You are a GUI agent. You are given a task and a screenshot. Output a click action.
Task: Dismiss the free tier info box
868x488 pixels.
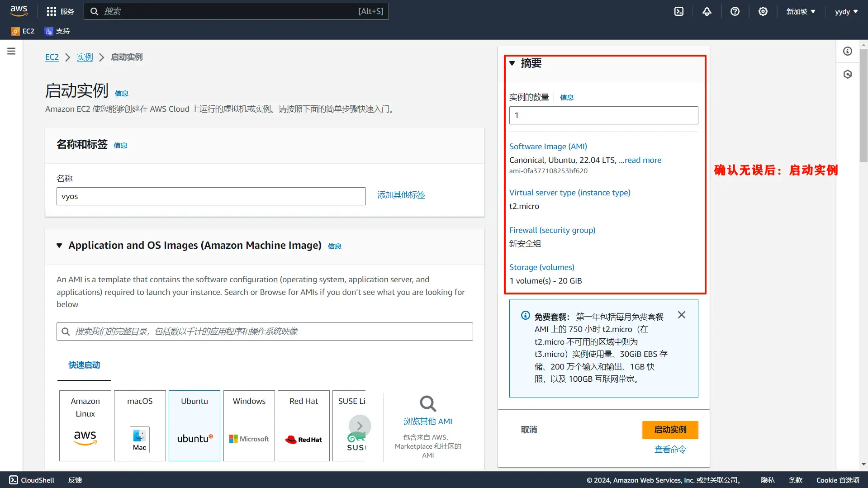[x=682, y=315]
